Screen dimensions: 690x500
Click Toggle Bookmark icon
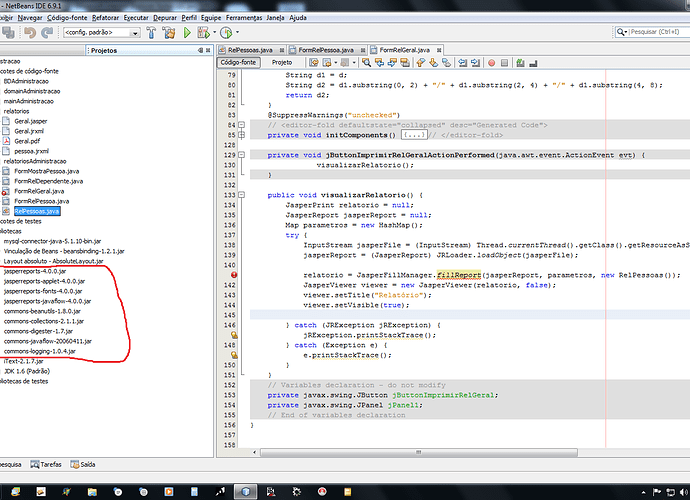pos(447,63)
